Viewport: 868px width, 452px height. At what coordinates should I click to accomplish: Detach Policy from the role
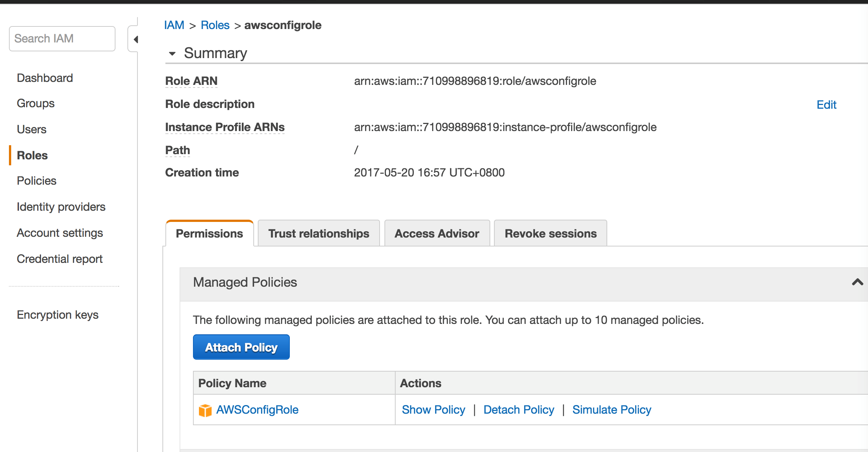click(519, 410)
